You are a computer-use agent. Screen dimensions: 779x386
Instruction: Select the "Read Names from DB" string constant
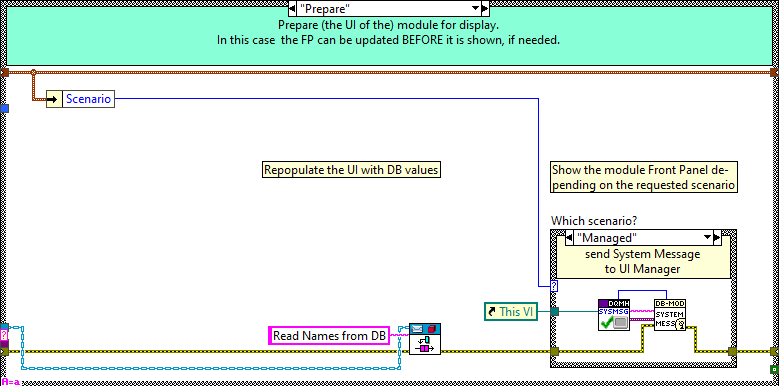(x=329, y=335)
